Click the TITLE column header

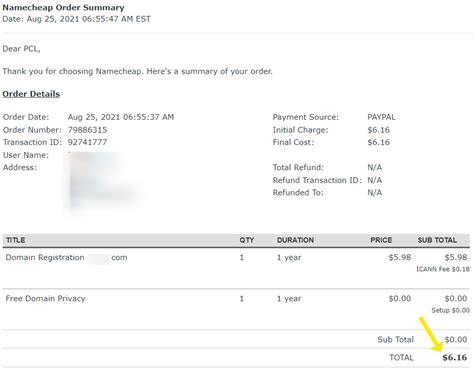[x=16, y=240]
